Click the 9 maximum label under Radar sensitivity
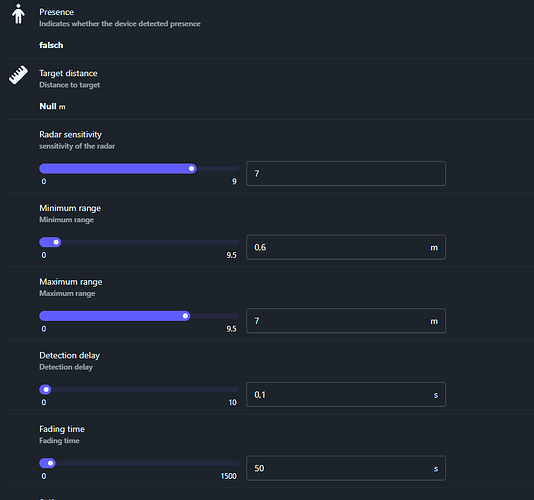This screenshot has height=500, width=534. point(234,181)
